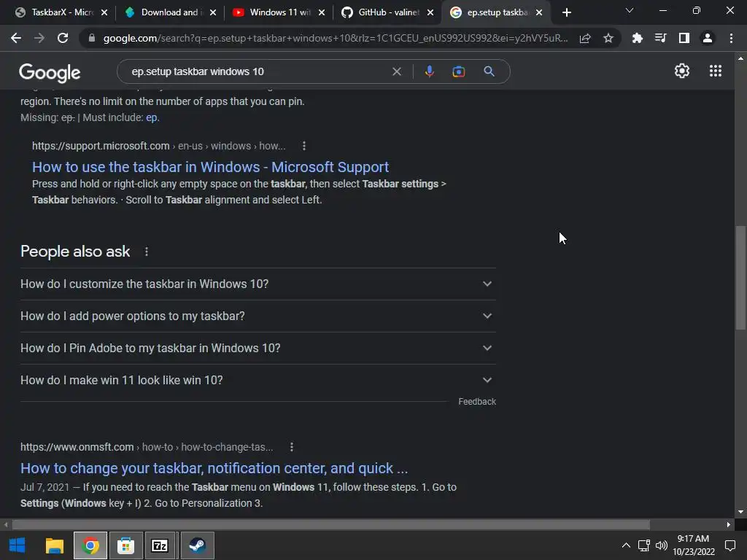Screen dimensions: 747x560
Task: Show hidden system tray icons
Action: [626, 545]
